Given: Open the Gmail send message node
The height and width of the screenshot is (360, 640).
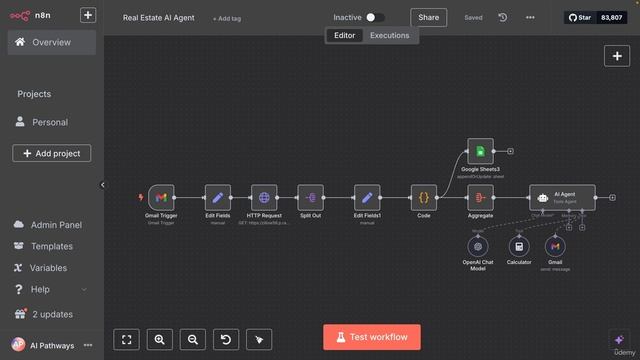Looking at the screenshot, I should point(555,247).
